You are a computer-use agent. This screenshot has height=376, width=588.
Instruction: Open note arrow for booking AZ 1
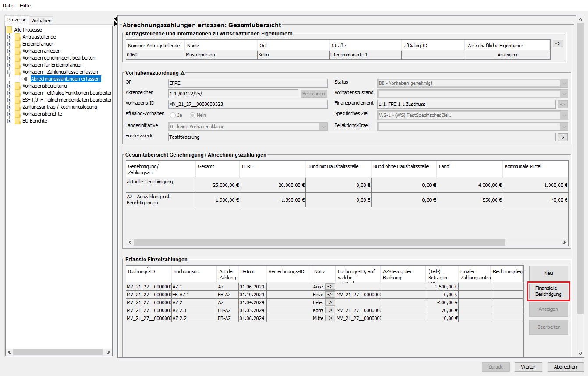(329, 287)
